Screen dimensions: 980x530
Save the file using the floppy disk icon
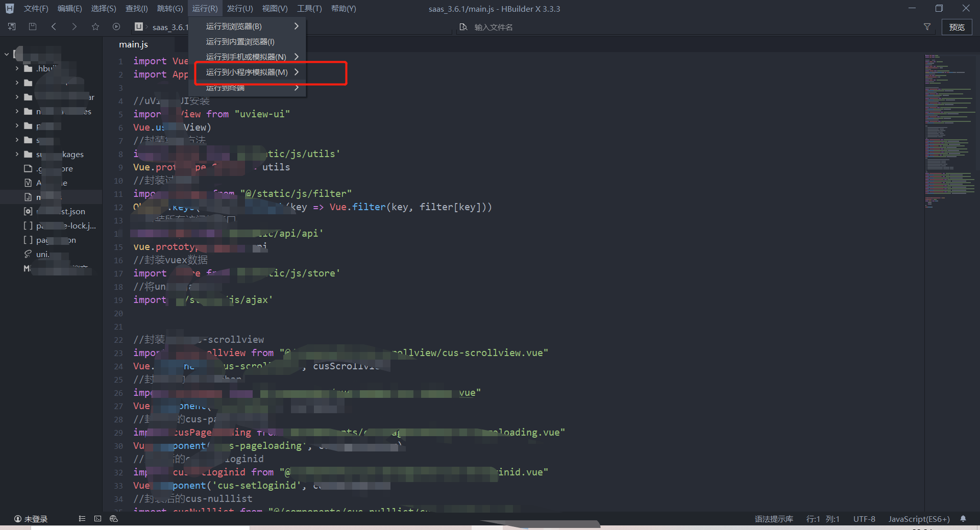[33, 27]
